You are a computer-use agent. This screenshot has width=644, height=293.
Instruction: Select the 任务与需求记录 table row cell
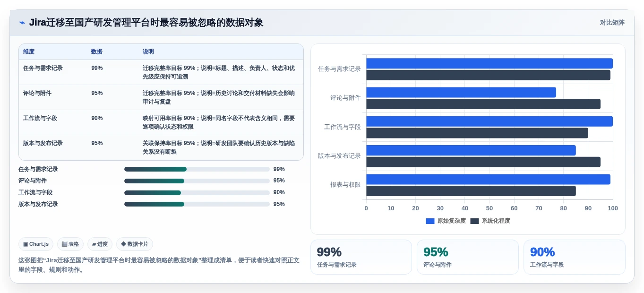[43, 68]
